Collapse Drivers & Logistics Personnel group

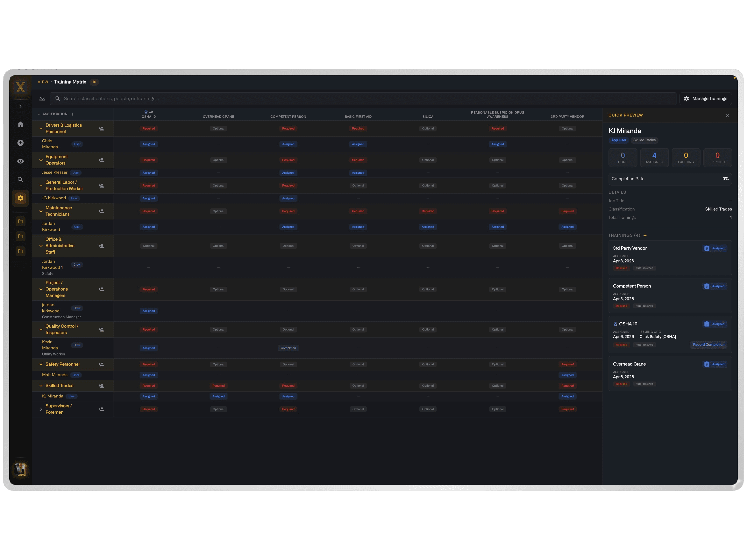tap(41, 129)
